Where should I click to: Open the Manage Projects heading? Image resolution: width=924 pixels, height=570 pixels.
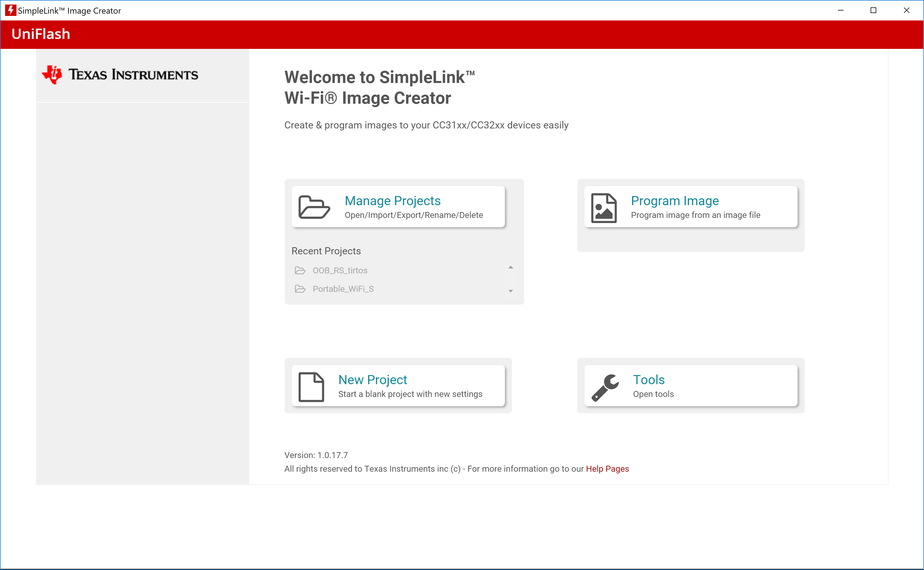tap(392, 201)
